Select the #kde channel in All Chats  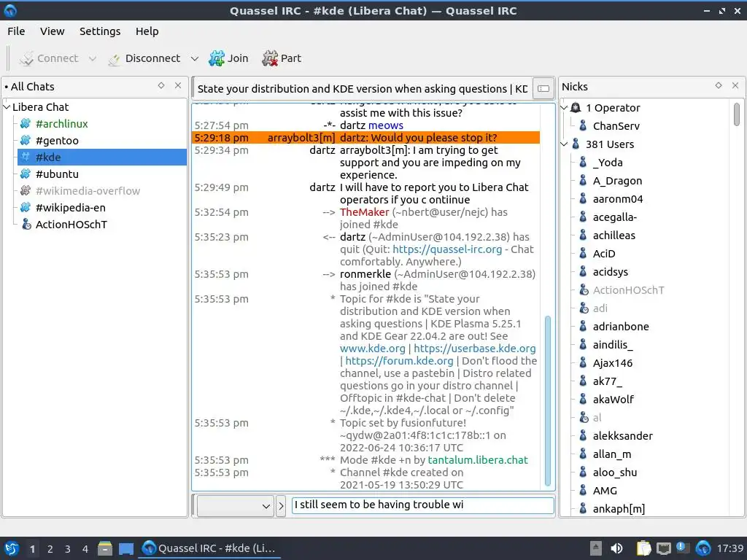[x=102, y=157]
